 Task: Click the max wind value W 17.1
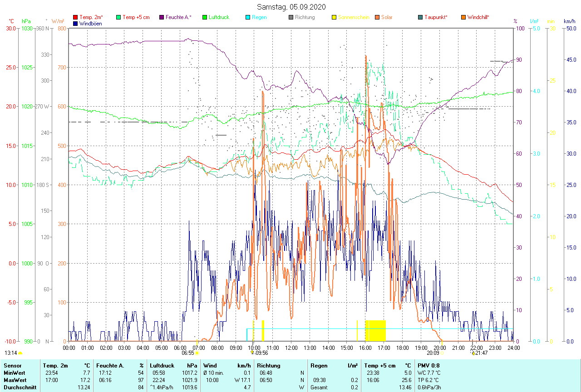click(x=242, y=380)
